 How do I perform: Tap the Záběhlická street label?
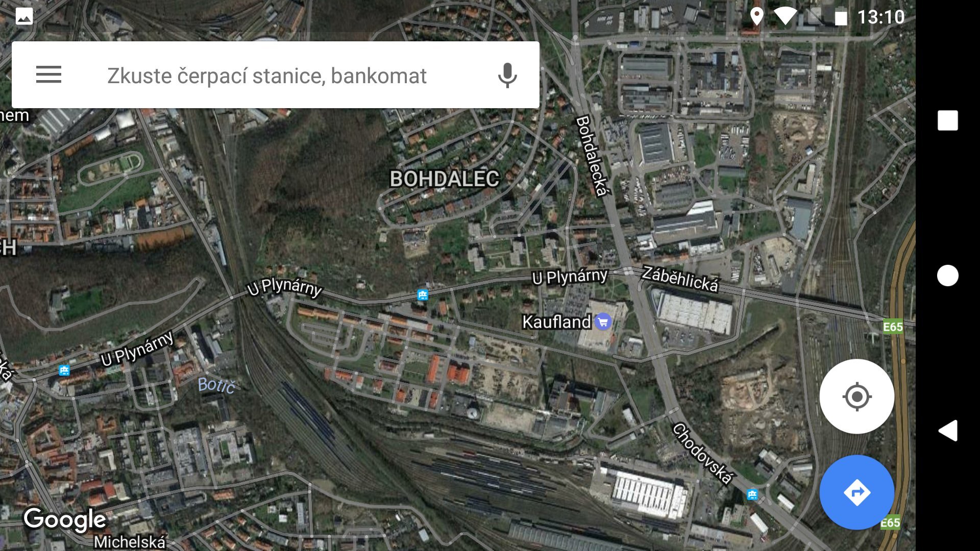pyautogui.click(x=680, y=279)
